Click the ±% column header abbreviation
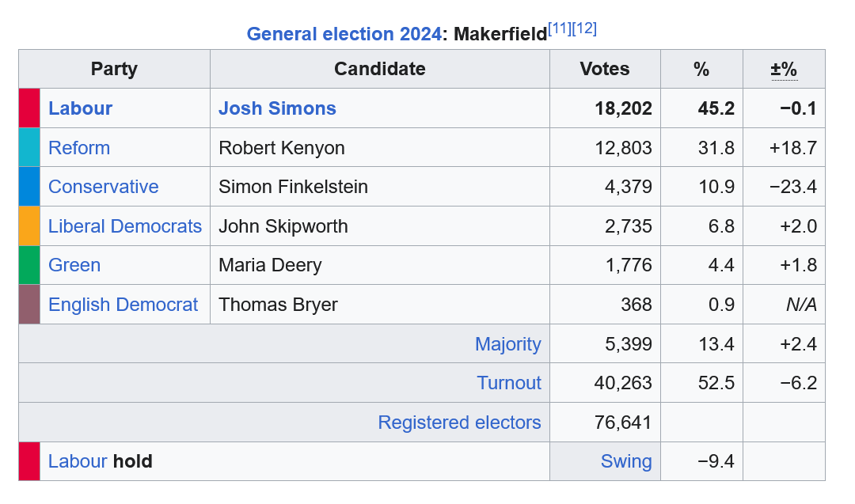 click(784, 69)
